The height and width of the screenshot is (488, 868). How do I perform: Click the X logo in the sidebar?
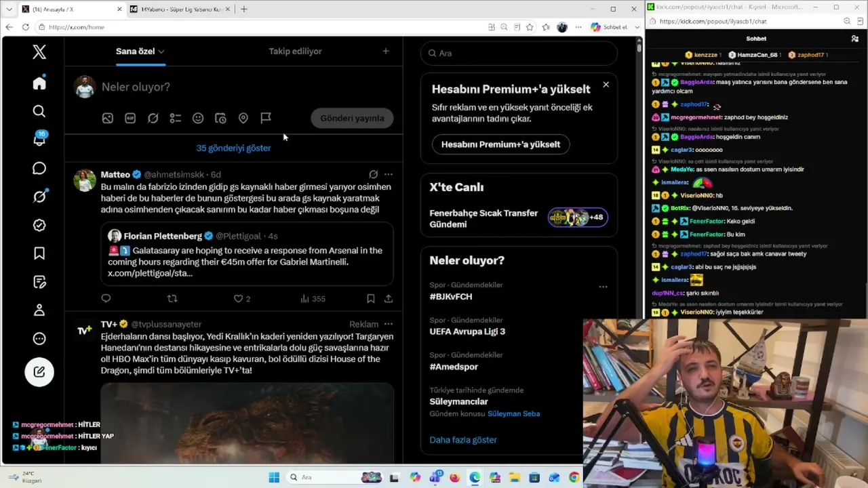(x=39, y=52)
